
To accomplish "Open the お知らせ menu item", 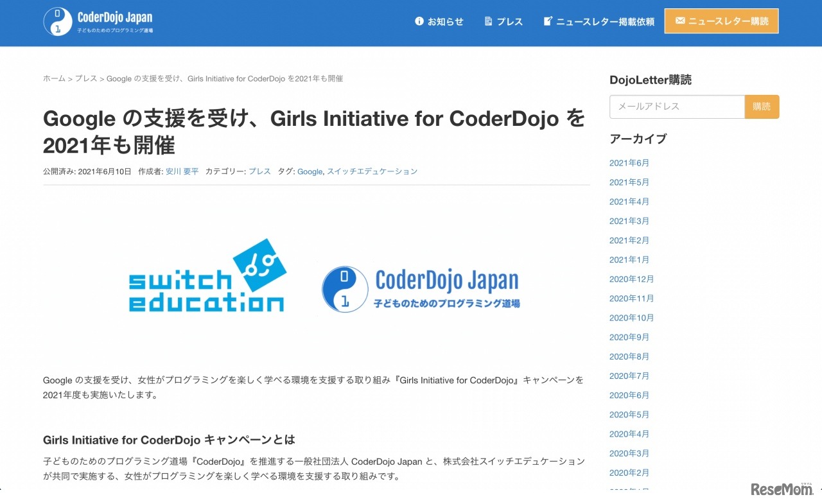I will pyautogui.click(x=446, y=21).
